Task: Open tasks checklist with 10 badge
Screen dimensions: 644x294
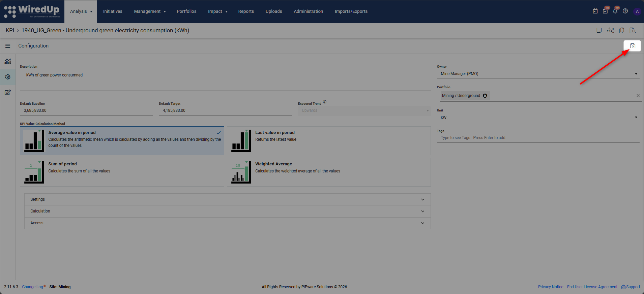Action: 605,11
